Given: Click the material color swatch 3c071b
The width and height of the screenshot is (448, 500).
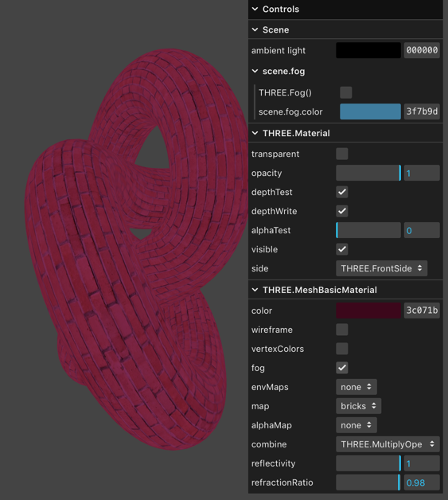Looking at the screenshot, I should coord(368,311).
